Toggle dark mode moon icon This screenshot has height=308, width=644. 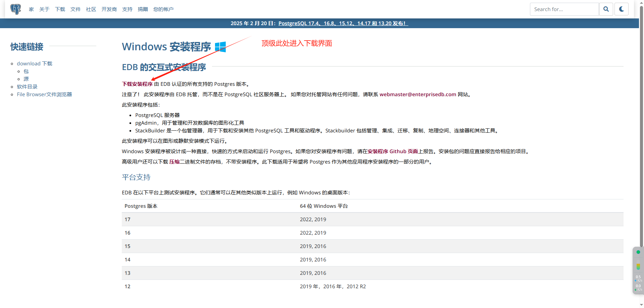(x=622, y=9)
